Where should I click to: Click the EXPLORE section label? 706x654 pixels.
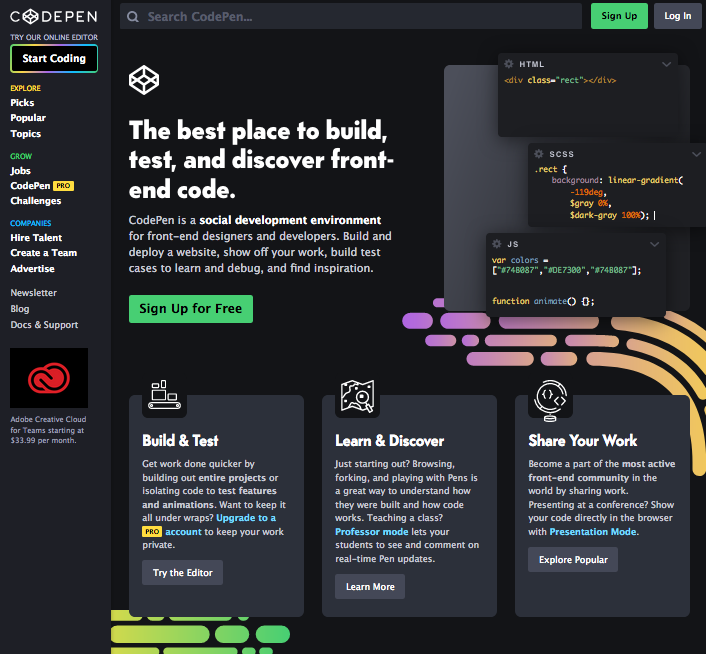26,88
